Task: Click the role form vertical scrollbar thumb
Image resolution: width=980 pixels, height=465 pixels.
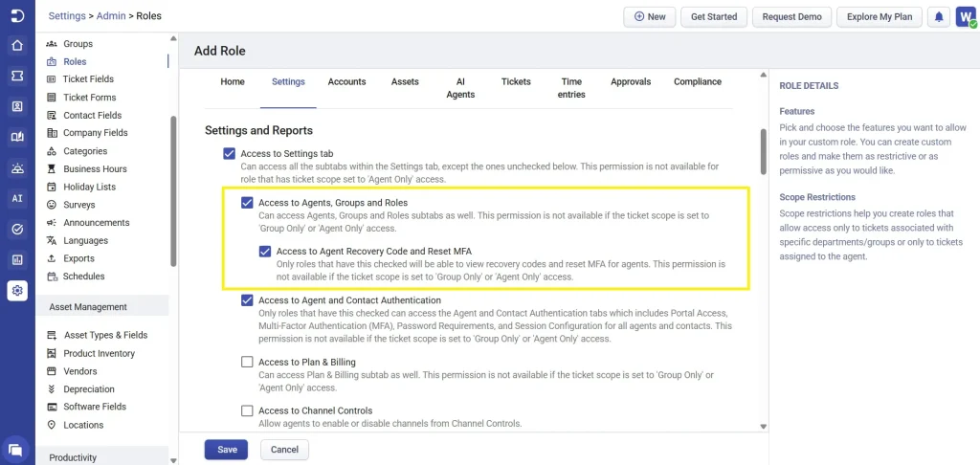Action: point(763,151)
